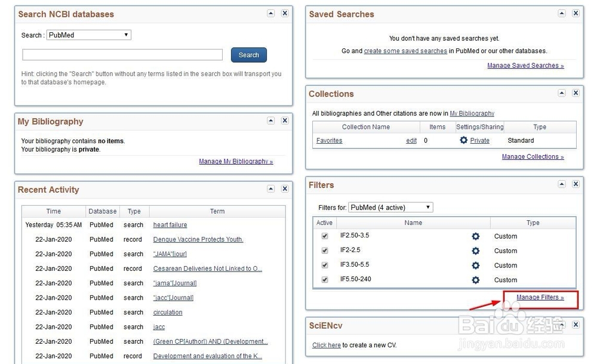Open settings gear for IF5.50-240 filter
Screen dimensions: 597x364
coord(475,280)
